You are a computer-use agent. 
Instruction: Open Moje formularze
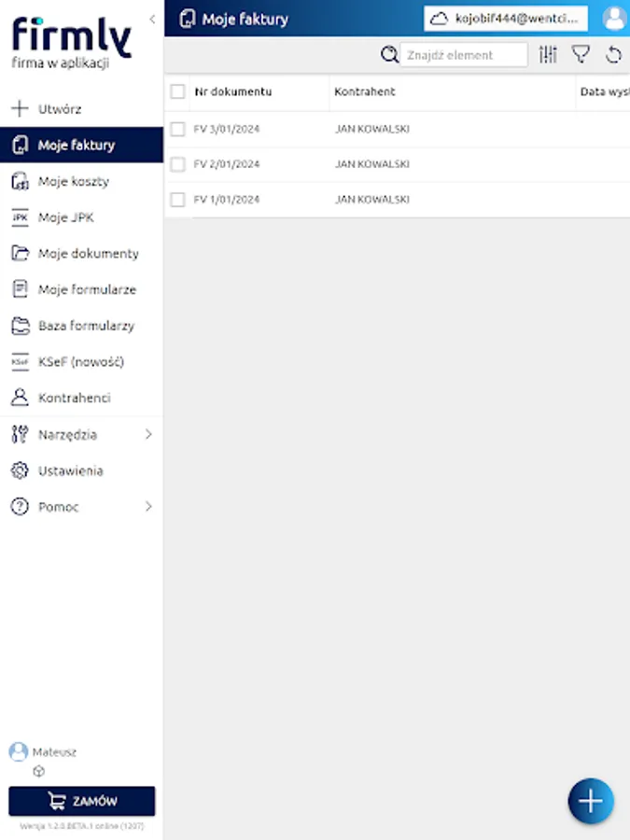tap(81, 290)
